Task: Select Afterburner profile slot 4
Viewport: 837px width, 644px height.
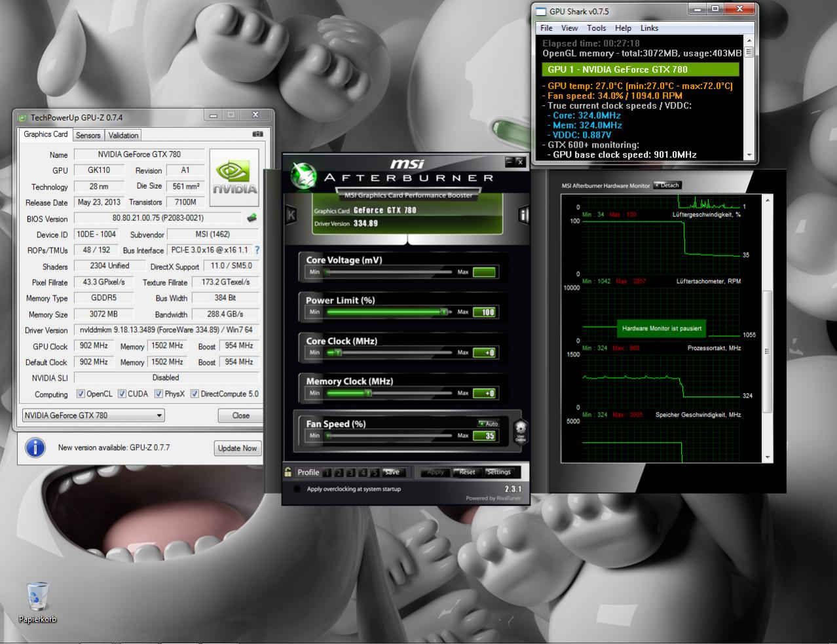Action: pos(363,472)
